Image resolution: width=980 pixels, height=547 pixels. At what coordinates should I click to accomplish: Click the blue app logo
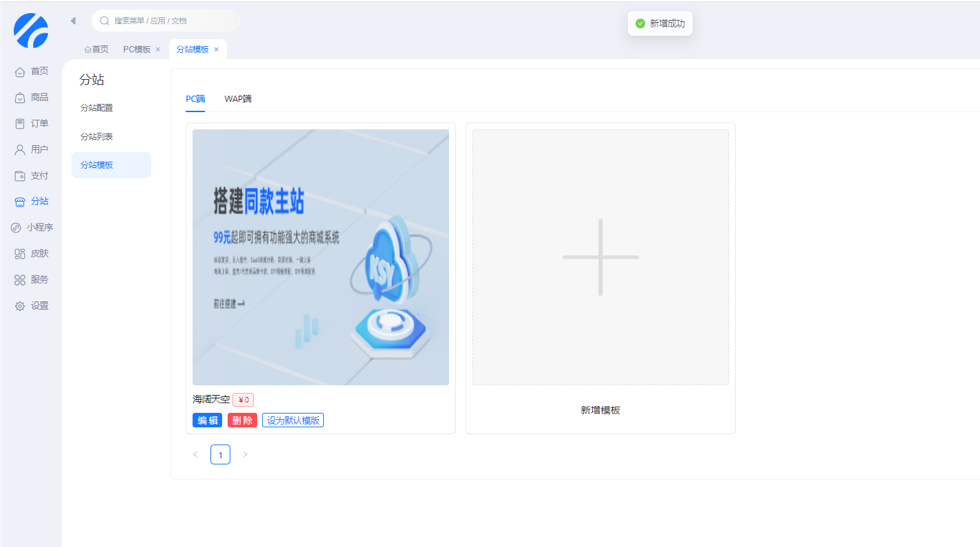(x=31, y=30)
